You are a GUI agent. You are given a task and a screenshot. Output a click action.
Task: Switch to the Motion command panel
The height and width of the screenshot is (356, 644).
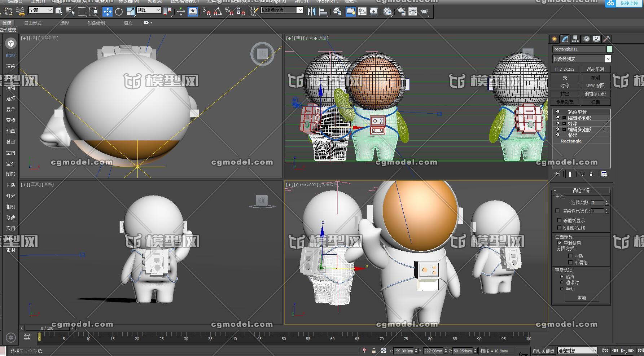click(586, 39)
